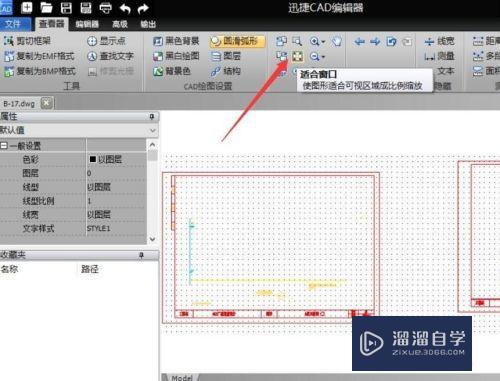Open the Zoom Out dropdown arrow
The width and height of the screenshot is (500, 381).
pyautogui.click(x=323, y=57)
